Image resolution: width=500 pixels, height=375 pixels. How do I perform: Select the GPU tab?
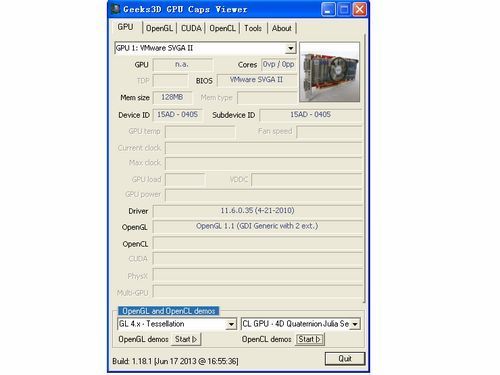pyautogui.click(x=125, y=27)
